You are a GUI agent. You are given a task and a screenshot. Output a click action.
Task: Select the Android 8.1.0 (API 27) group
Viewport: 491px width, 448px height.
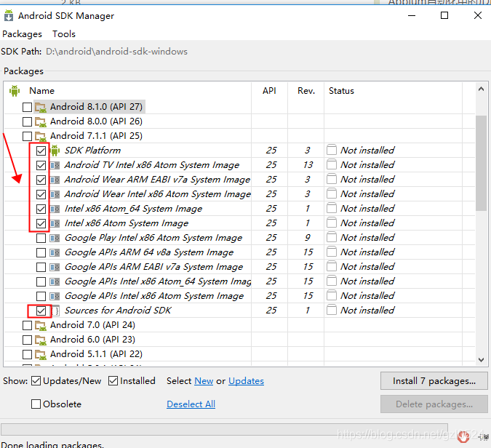click(x=96, y=107)
